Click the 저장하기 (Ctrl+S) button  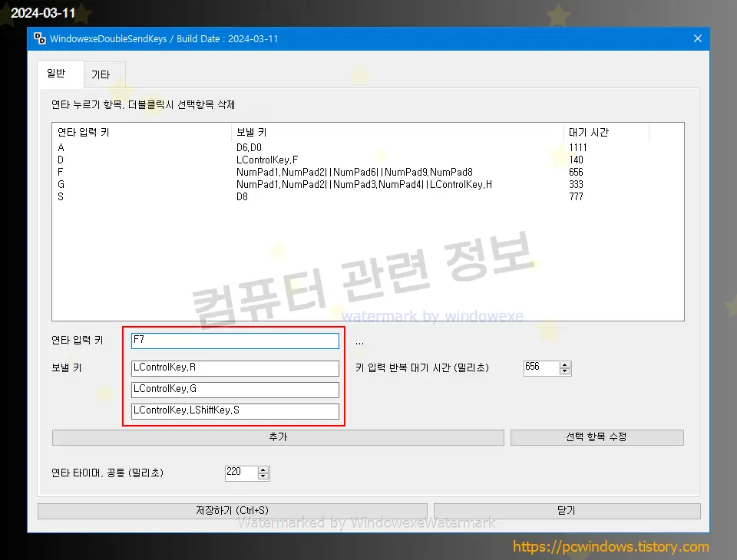(232, 511)
